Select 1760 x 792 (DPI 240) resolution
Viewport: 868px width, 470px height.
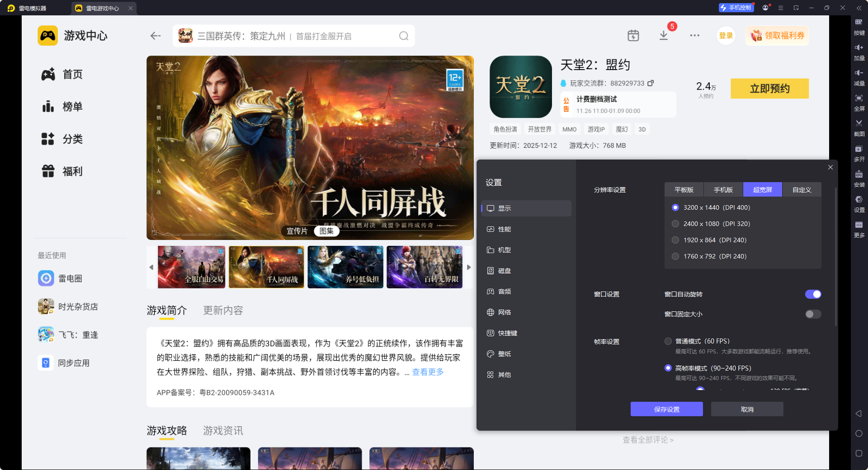pos(709,256)
